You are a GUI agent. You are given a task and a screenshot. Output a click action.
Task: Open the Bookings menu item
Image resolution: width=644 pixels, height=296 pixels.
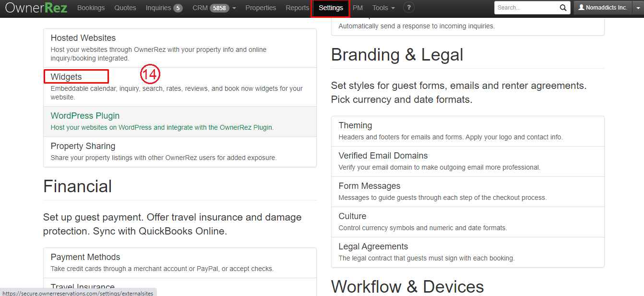pyautogui.click(x=91, y=8)
